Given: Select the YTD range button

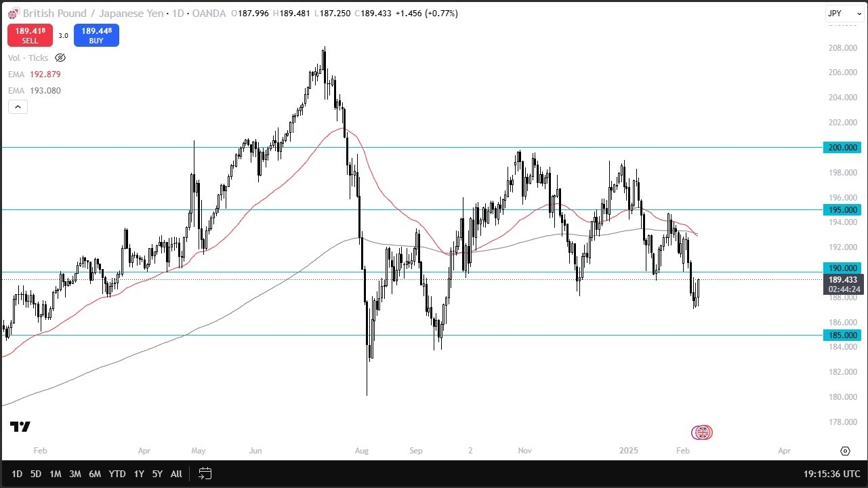Looking at the screenshot, I should pyautogui.click(x=117, y=474).
